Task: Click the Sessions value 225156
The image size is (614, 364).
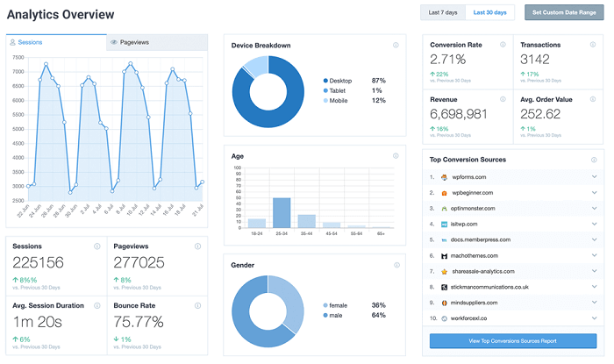Action: click(x=38, y=262)
